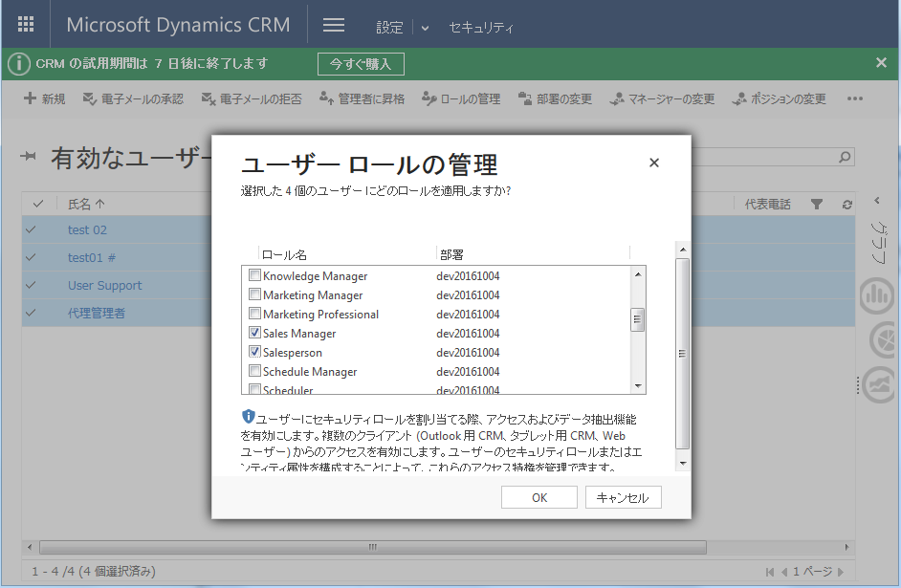Image resolution: width=901 pixels, height=588 pixels.
Task: Click dialog outer scroll up arrow
Action: [x=683, y=250]
